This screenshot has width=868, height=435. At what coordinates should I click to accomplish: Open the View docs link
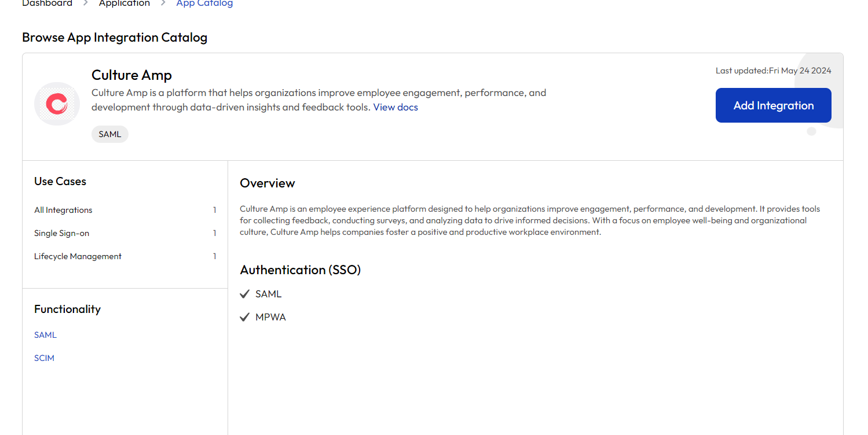coord(395,107)
